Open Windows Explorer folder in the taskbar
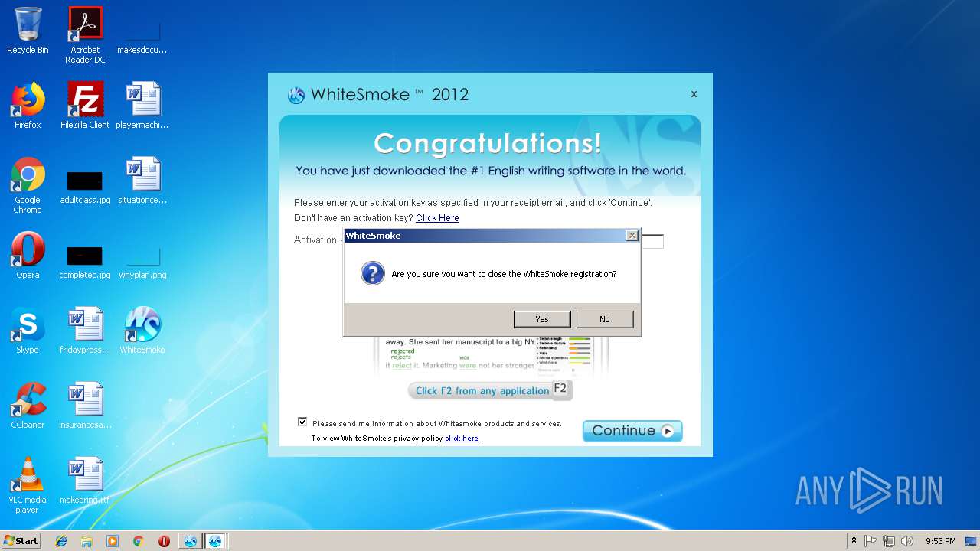The height and width of the screenshot is (551, 980). (87, 541)
